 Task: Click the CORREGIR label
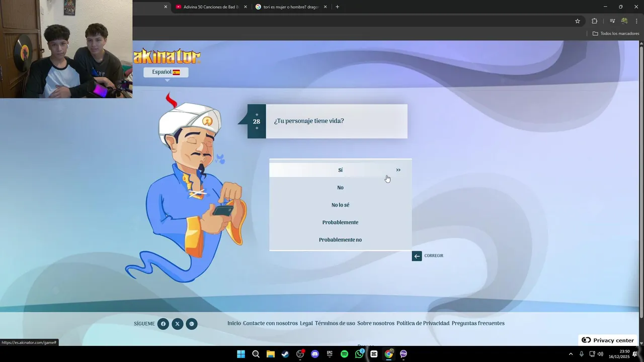pyautogui.click(x=434, y=256)
